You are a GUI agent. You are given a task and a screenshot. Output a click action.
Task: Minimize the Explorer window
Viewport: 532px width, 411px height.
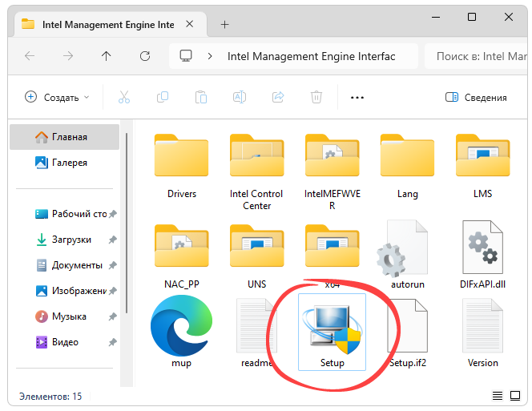coord(436,17)
